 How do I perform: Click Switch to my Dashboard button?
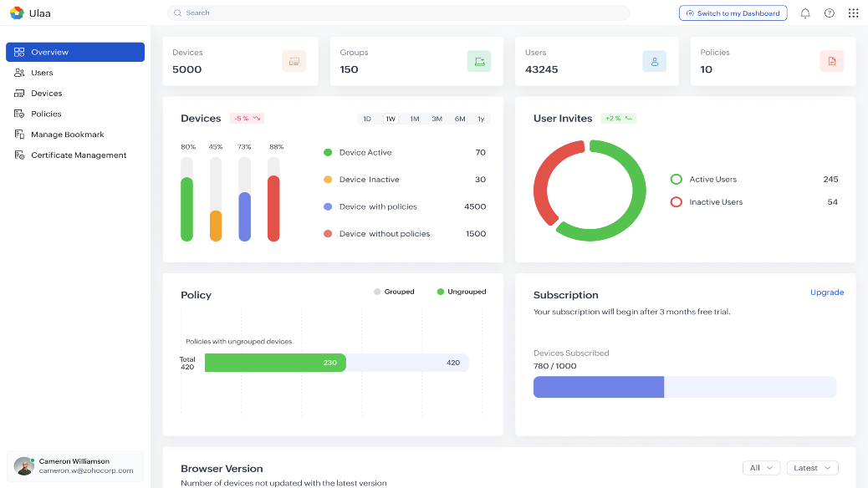733,13
